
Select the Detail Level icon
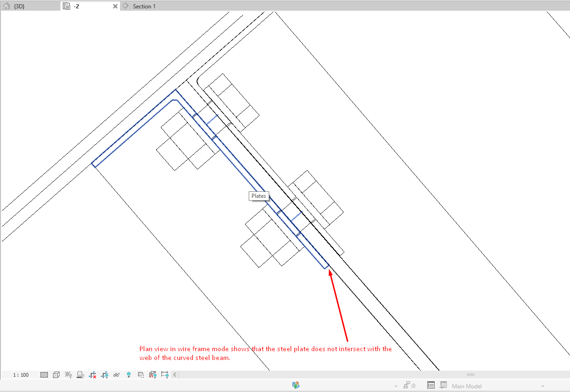point(44,375)
